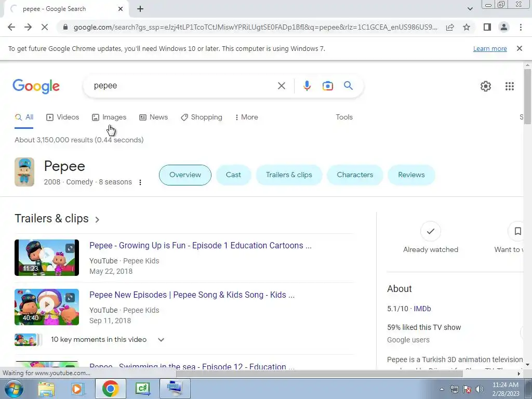This screenshot has width=532, height=399.
Task: Close the pepee - Google Search tab
Action: point(121,9)
